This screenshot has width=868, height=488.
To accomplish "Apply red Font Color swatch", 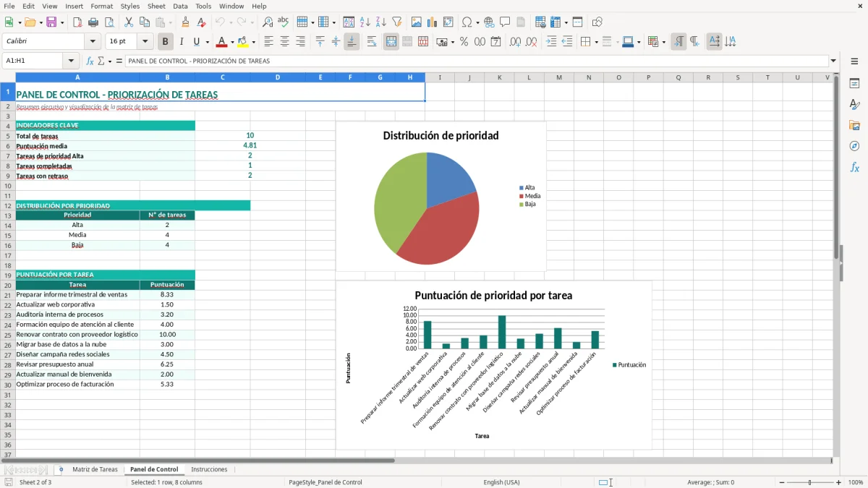I will click(x=222, y=42).
